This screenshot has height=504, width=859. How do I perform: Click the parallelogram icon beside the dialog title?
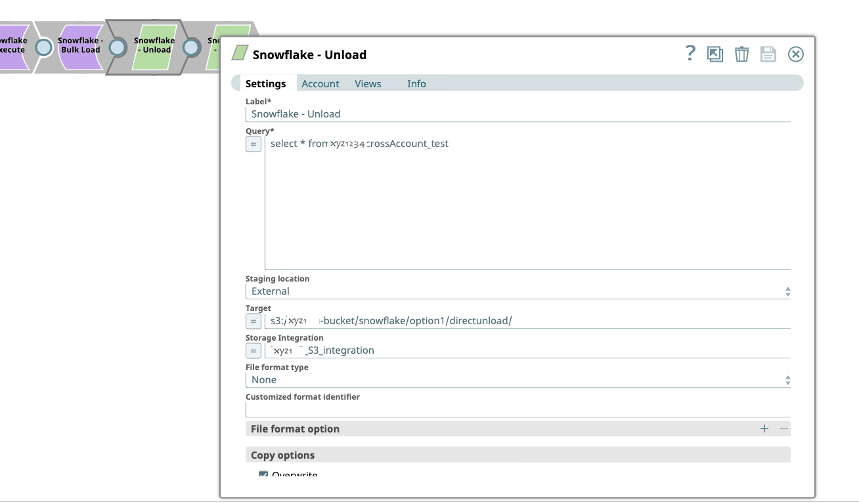click(239, 52)
